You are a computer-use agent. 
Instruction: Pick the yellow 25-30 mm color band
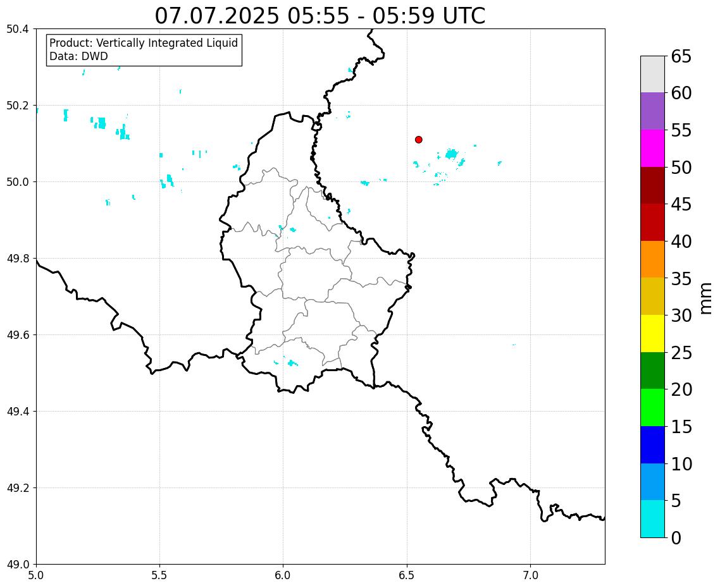652,334
